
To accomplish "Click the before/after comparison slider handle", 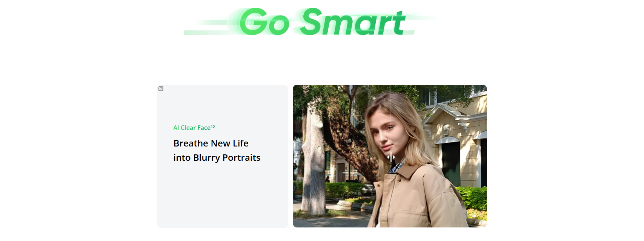I will 391,157.
